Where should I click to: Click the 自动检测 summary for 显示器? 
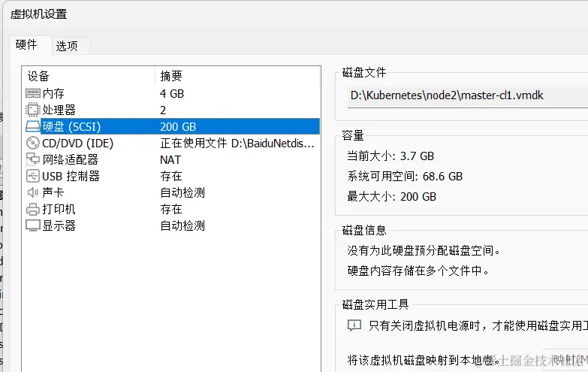click(x=182, y=225)
